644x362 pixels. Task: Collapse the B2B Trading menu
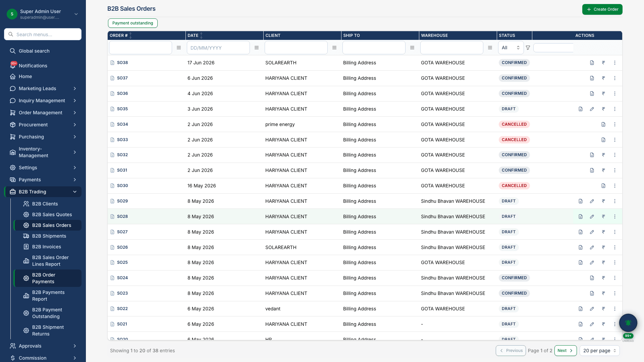[43, 192]
